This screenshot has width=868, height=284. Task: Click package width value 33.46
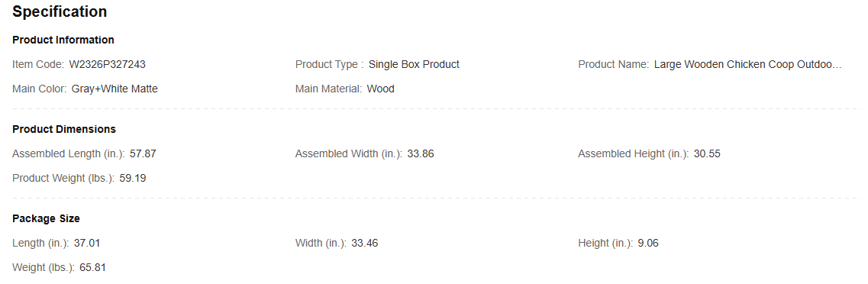coord(365,243)
